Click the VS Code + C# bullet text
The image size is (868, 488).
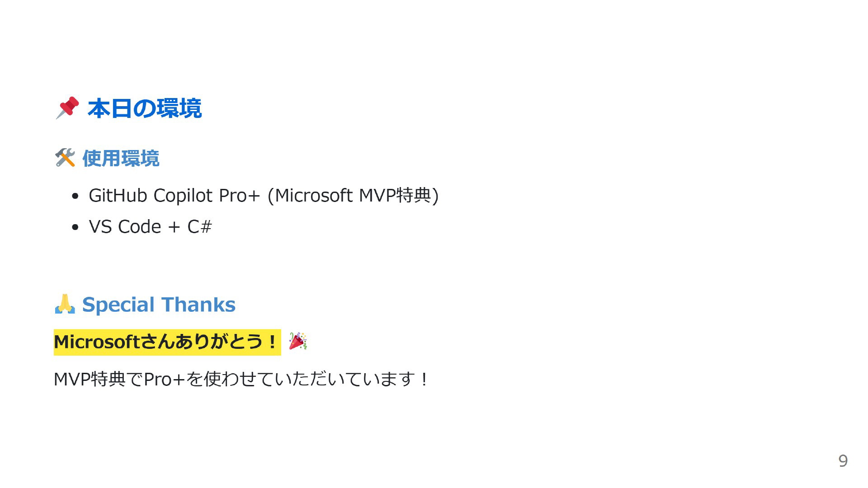[150, 227]
